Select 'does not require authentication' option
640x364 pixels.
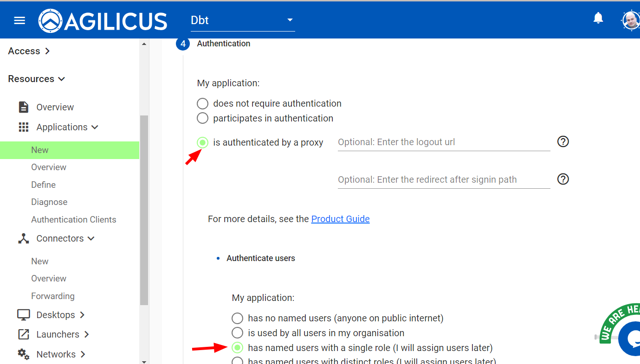pyautogui.click(x=202, y=103)
